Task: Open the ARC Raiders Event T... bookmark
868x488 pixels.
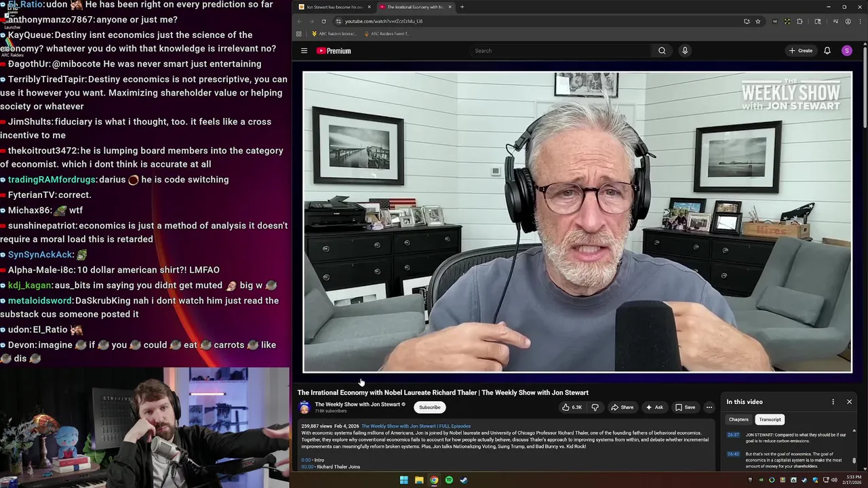Action: (387, 34)
